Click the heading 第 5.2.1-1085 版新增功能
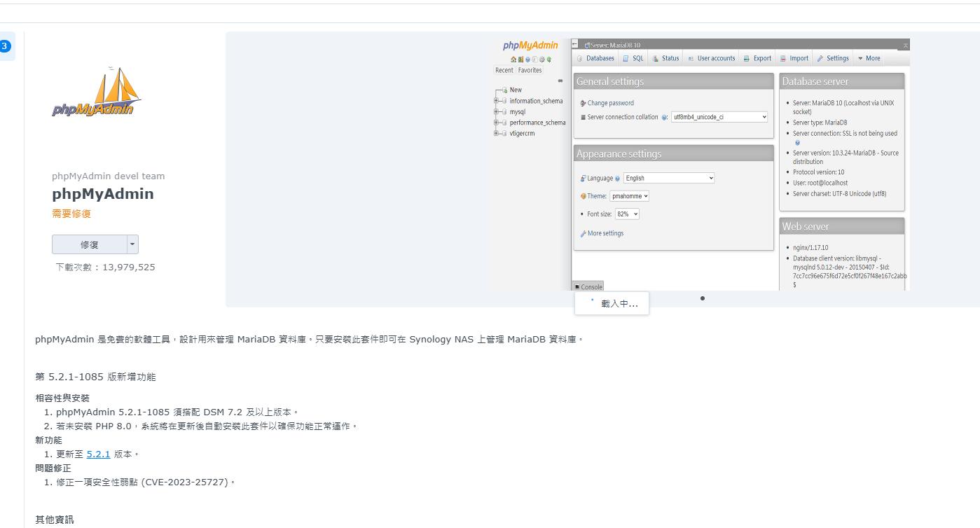This screenshot has height=528, width=980. click(95, 377)
